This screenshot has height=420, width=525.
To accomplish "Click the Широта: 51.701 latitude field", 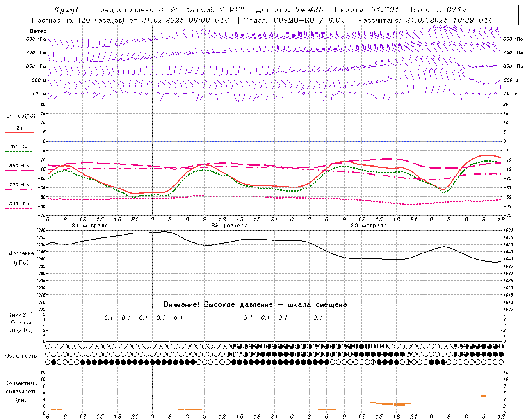I will coord(366,10).
